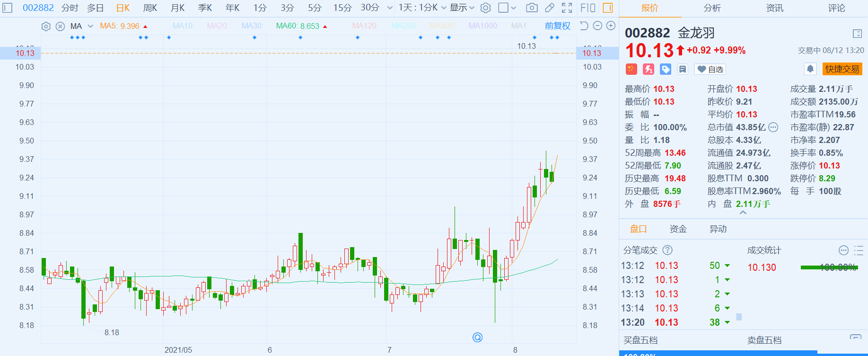Open the MA indicator type dropdown
868x356 pixels.
(90, 27)
